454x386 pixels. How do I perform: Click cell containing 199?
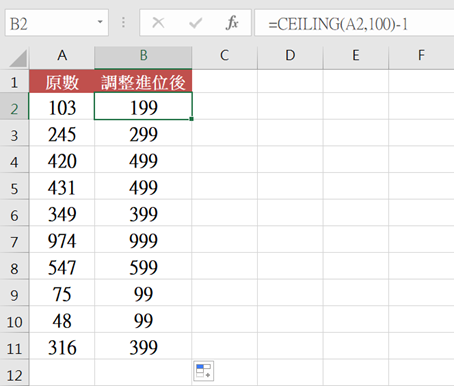(x=143, y=107)
